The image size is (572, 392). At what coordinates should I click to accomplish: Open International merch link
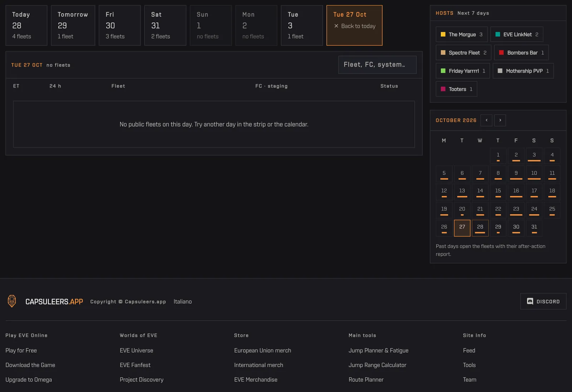point(258,365)
